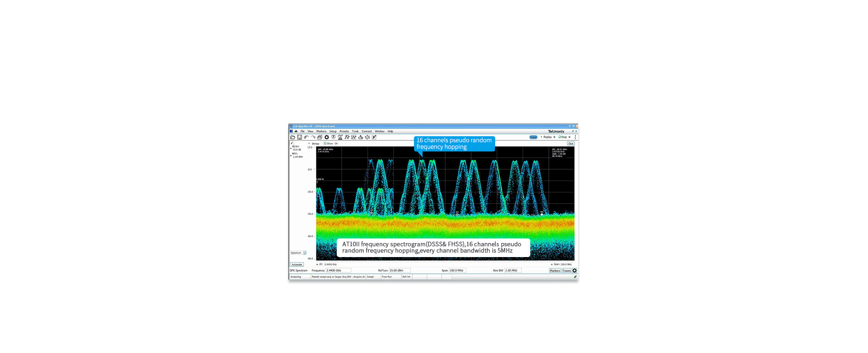The width and height of the screenshot is (868, 353).
Task: Click the Traces button at bottom right
Action: coord(566,271)
